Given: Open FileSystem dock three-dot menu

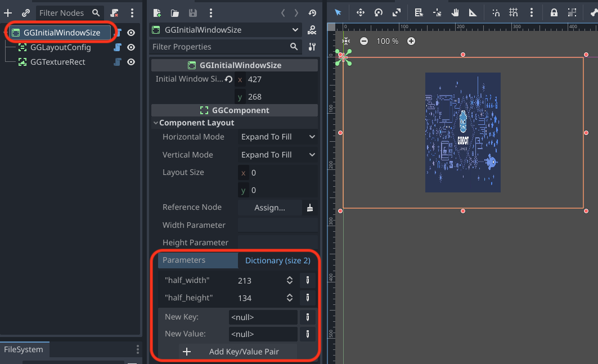Looking at the screenshot, I should tap(138, 349).
